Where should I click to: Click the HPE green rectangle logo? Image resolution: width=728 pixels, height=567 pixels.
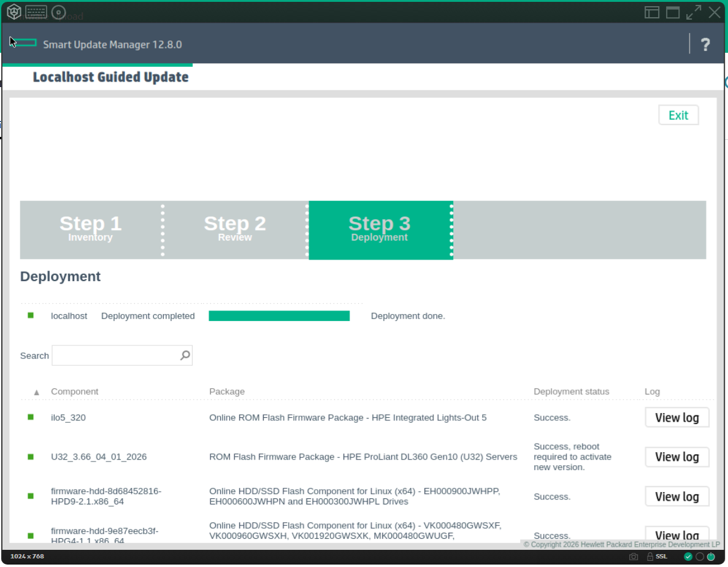tap(24, 43)
